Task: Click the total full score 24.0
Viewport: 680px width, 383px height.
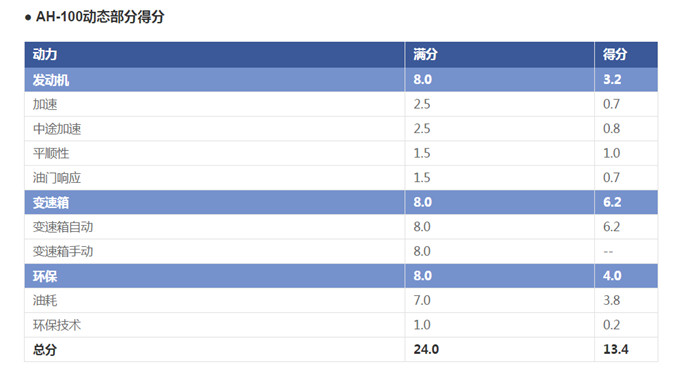Action: (x=426, y=350)
